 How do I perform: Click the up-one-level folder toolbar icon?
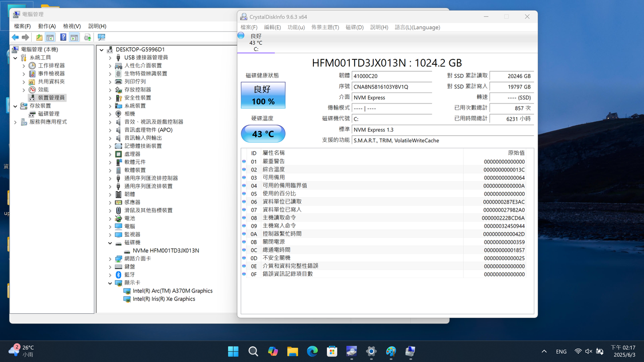pyautogui.click(x=39, y=37)
